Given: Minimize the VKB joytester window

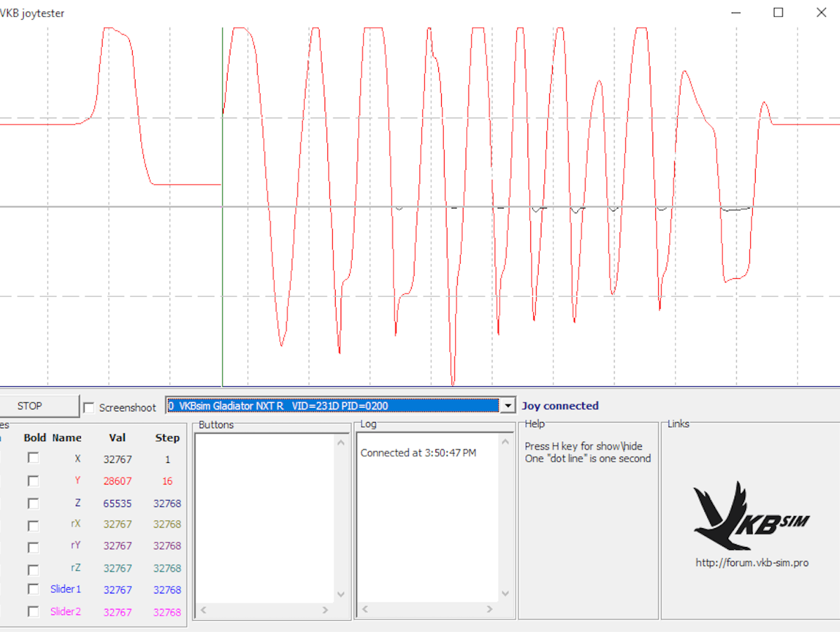Looking at the screenshot, I should pyautogui.click(x=736, y=13).
